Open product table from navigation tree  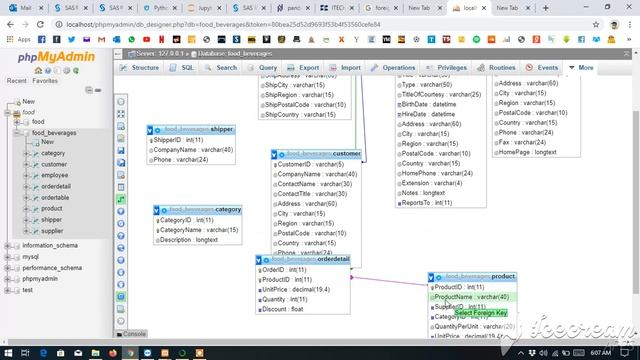[52, 209]
